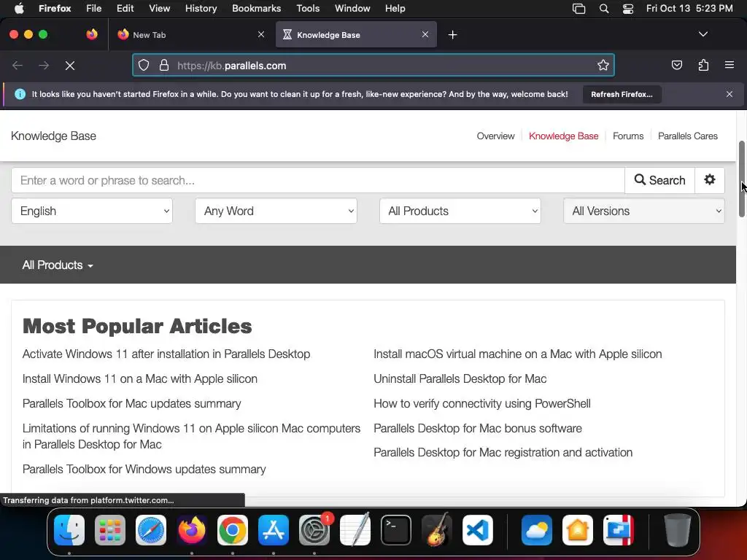The height and width of the screenshot is (560, 747).
Task: Open Spotlight search in menu bar
Action: pos(603,9)
